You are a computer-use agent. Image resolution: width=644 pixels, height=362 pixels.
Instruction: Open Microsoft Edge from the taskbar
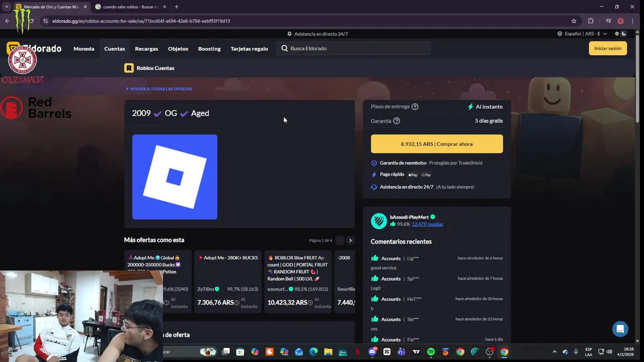point(313,352)
